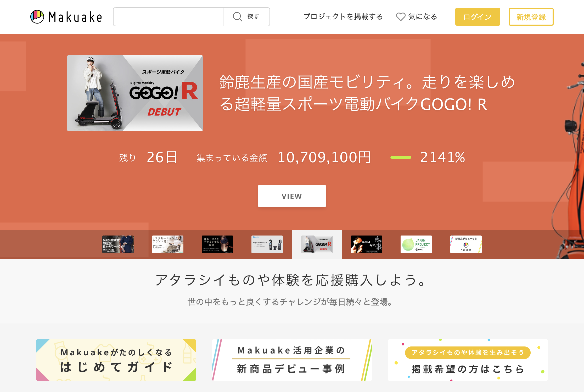Focus the search input field
This screenshot has height=392, width=584.
[x=168, y=17]
